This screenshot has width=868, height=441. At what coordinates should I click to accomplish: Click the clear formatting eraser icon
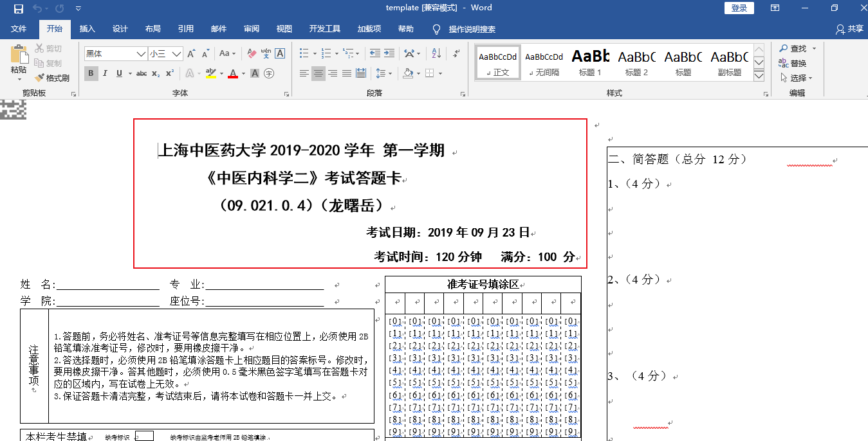(252, 54)
